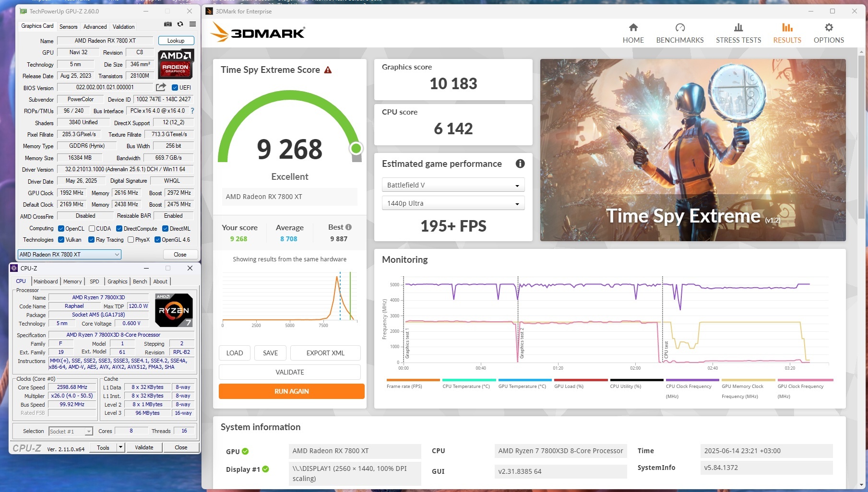Open the CPU-Z Bench tab
The image size is (868, 492).
[x=140, y=281]
